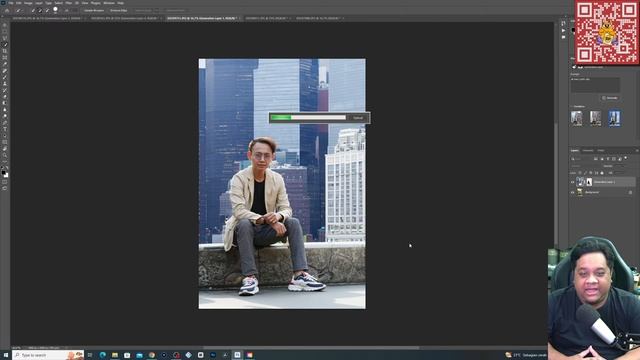The height and width of the screenshot is (360, 640).
Task: Click inside the Prompt text field
Action: pos(595,85)
